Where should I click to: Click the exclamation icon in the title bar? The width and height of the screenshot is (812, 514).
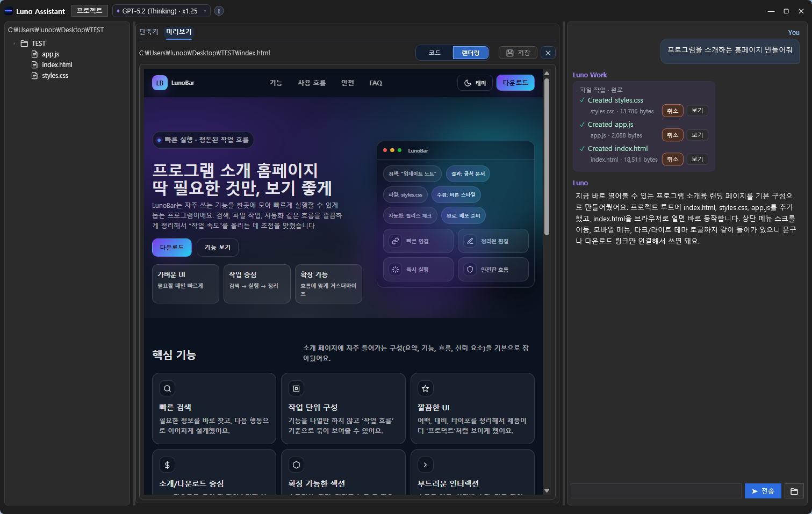219,10
